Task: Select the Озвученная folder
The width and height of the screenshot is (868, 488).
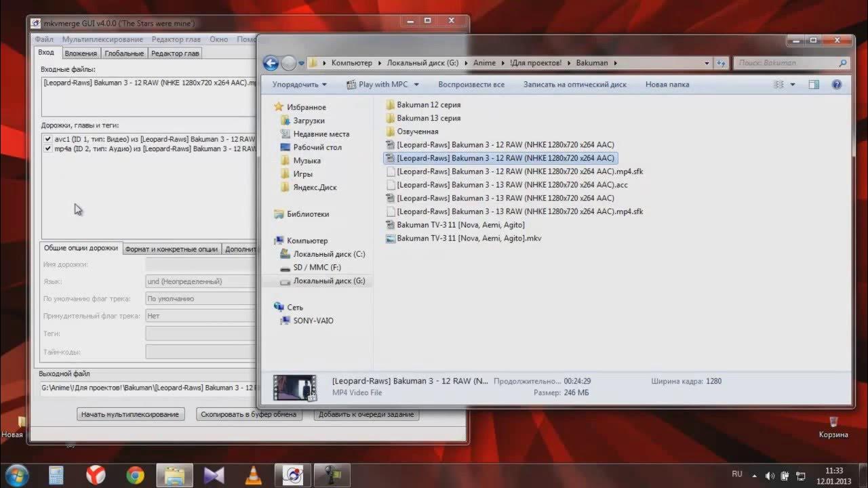Action: pyautogui.click(x=412, y=131)
